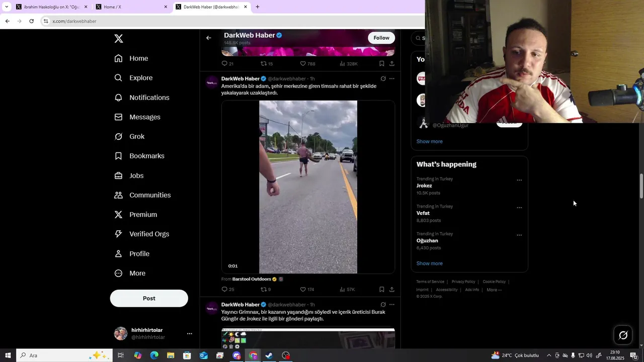
Task: Reload the page in Chrome
Action: (31, 21)
